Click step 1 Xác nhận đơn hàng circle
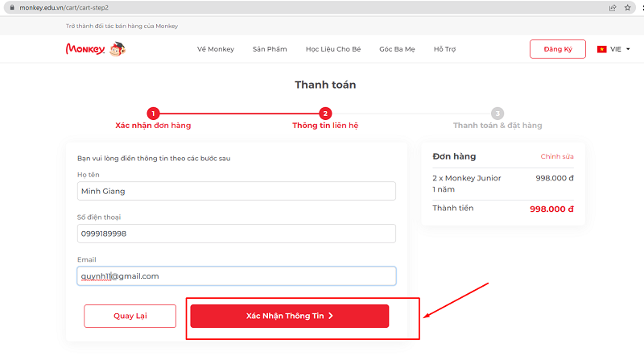 pyautogui.click(x=153, y=114)
